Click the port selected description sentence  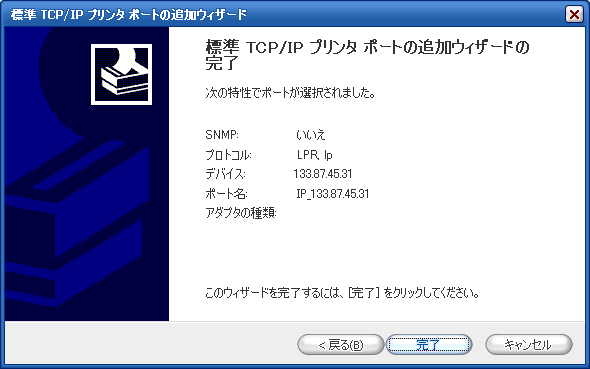pyautogui.click(x=290, y=93)
